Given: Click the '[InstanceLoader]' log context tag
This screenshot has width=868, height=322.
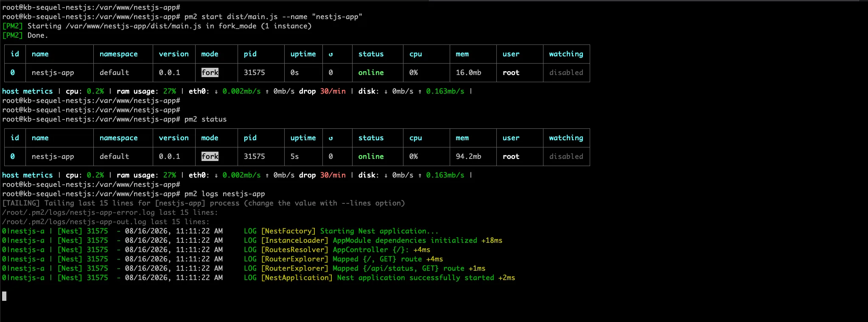Looking at the screenshot, I should (x=295, y=240).
